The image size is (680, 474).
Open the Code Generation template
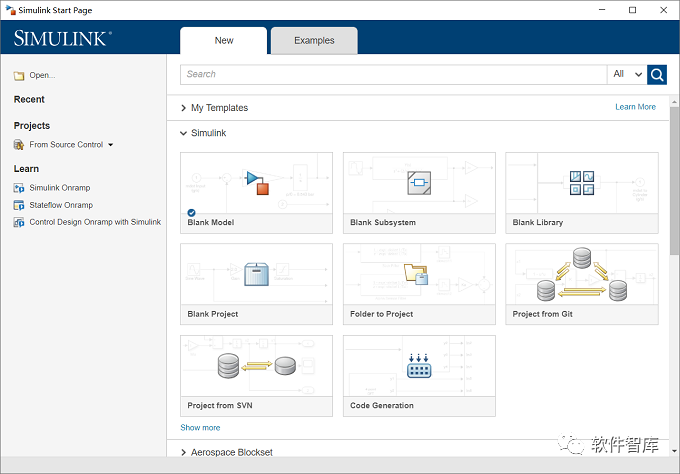(418, 367)
